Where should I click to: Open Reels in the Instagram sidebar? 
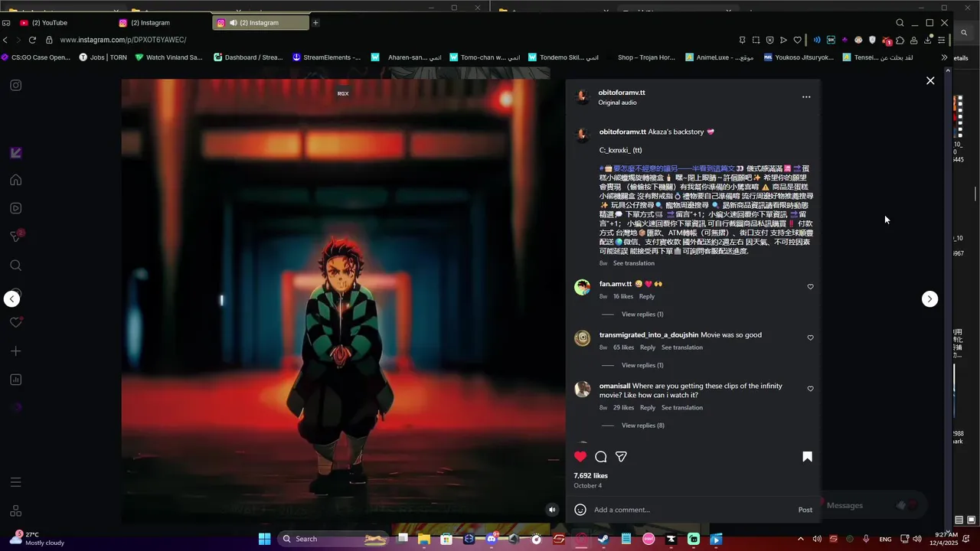click(x=15, y=208)
